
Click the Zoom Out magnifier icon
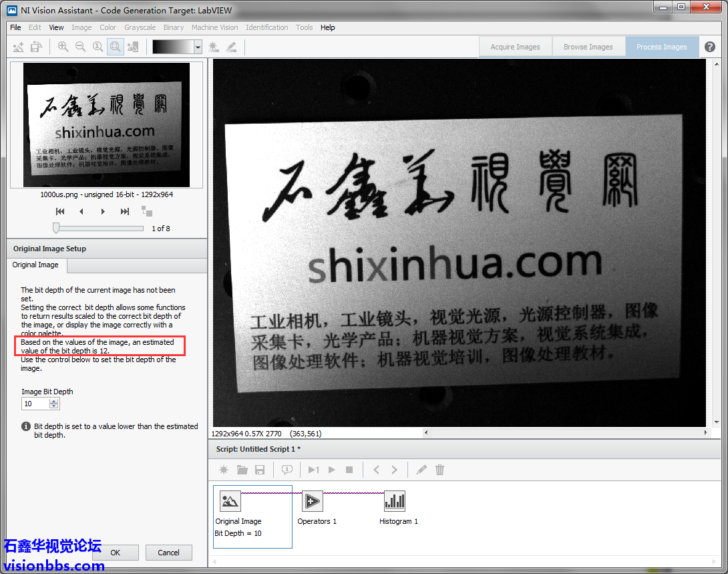click(x=80, y=47)
